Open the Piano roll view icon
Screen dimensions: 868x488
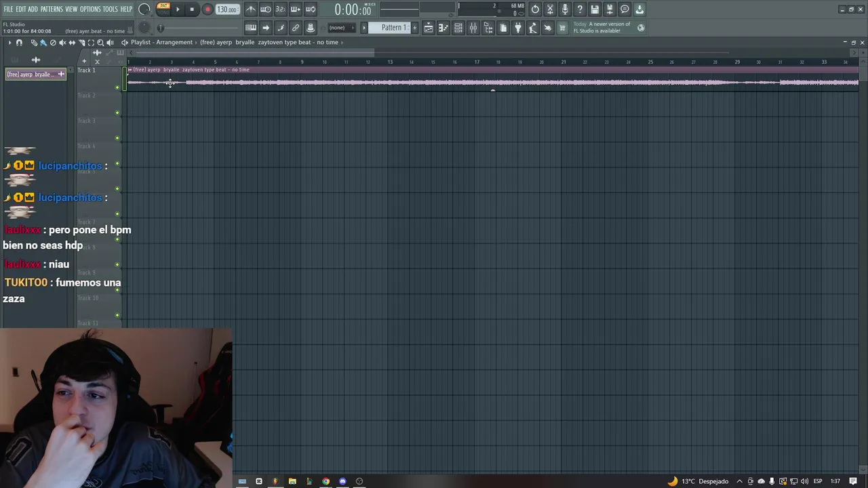[443, 28]
